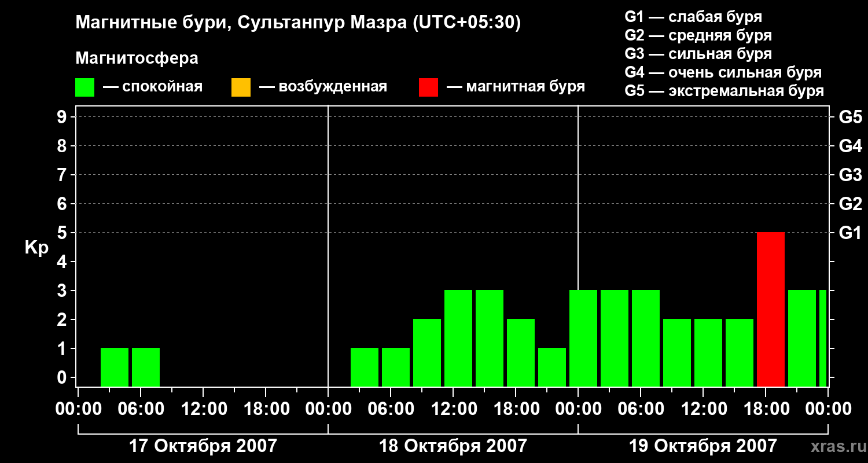Viewport: 868px width, 463px height.
Task: Click the '19 Октября 2007' date label
Action: tap(703, 446)
